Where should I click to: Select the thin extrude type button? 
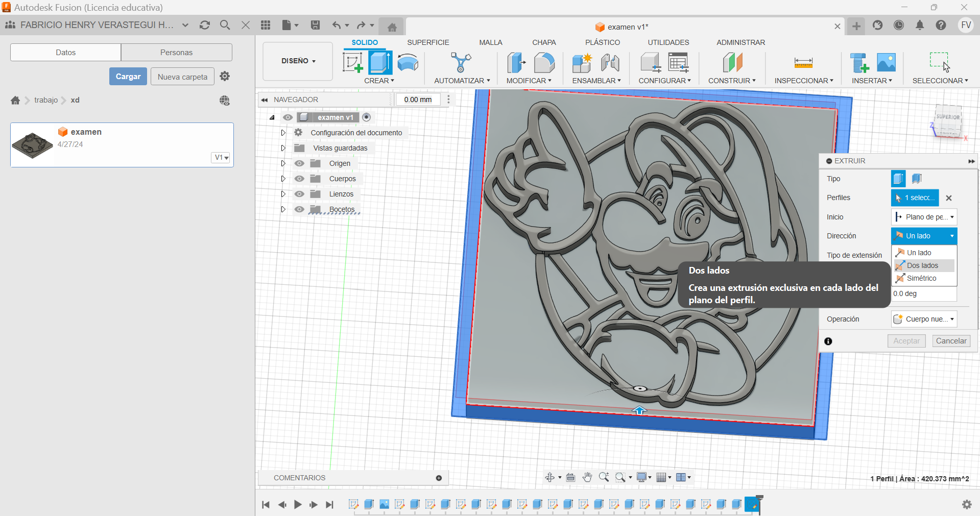917,179
